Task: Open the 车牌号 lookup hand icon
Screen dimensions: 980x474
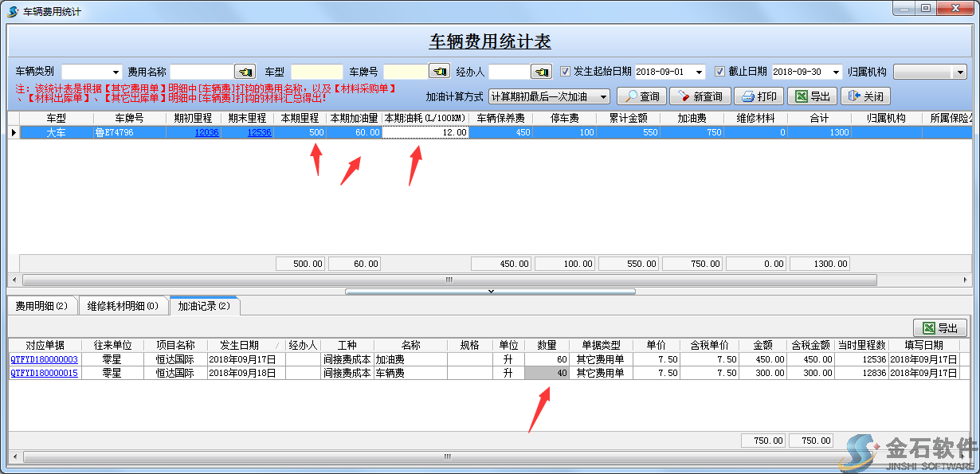Action: point(439,72)
